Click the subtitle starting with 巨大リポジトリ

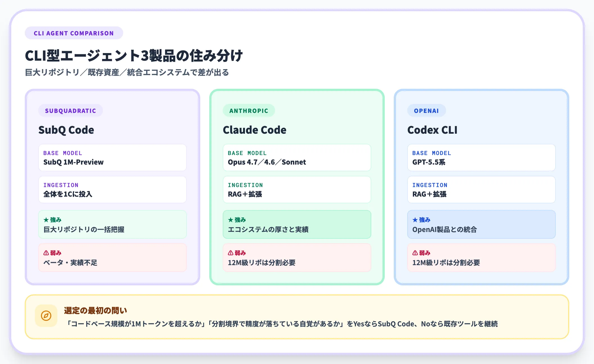pos(127,72)
